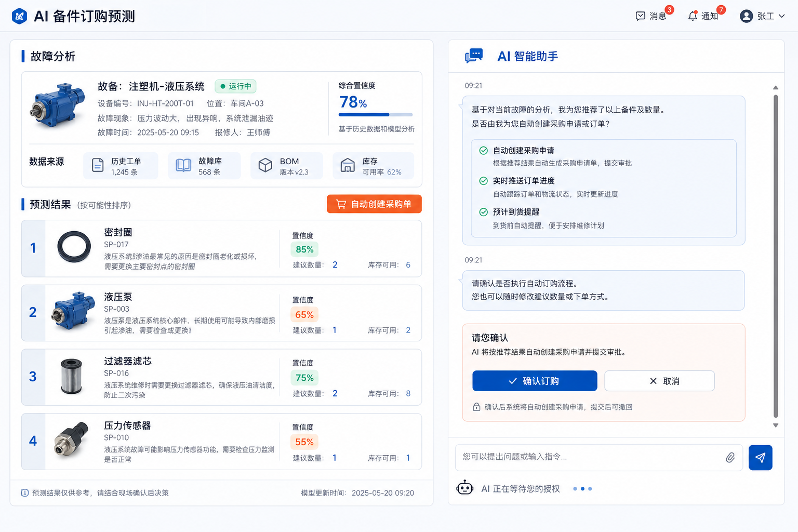The image size is (798, 532).
Task: Click the lock icon beside 确认后系统将自动创建采购申请
Action: 476,407
